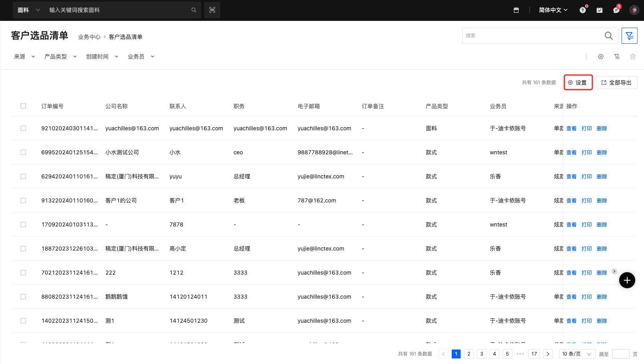644x364 pixels.
Task: Go to page 2 in pagination
Action: coord(469,354)
